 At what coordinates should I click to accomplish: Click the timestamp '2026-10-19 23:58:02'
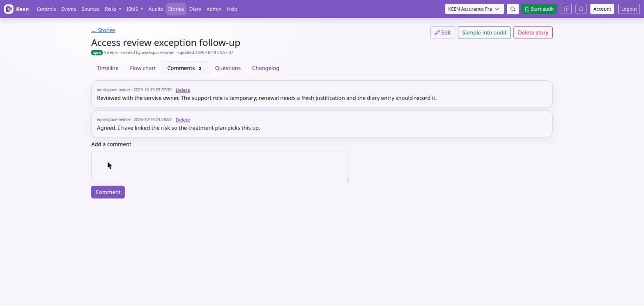pyautogui.click(x=152, y=120)
